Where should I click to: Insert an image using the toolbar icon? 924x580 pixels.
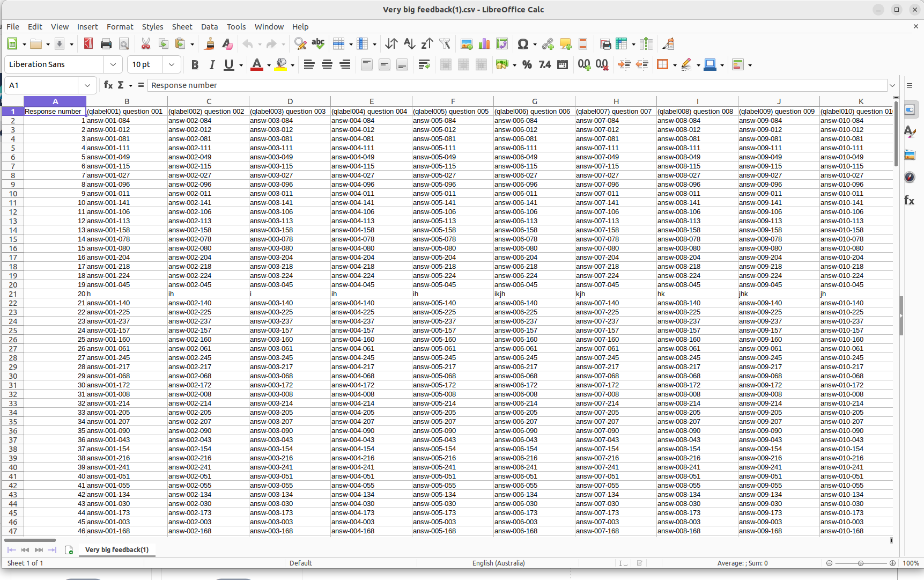click(467, 44)
